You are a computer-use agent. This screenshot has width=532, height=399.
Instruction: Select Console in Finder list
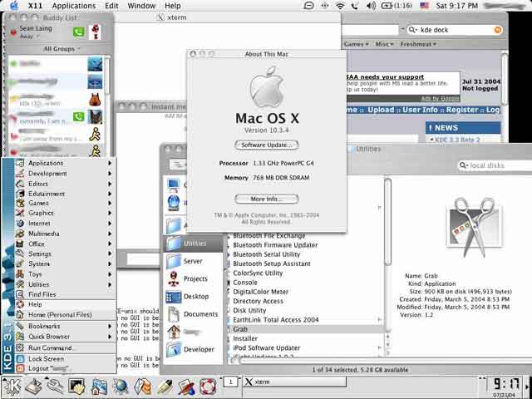(245, 283)
